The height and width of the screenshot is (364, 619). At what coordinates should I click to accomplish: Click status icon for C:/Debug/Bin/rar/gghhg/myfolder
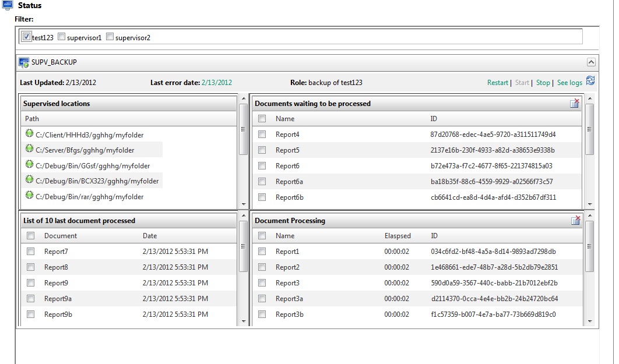tap(29, 195)
